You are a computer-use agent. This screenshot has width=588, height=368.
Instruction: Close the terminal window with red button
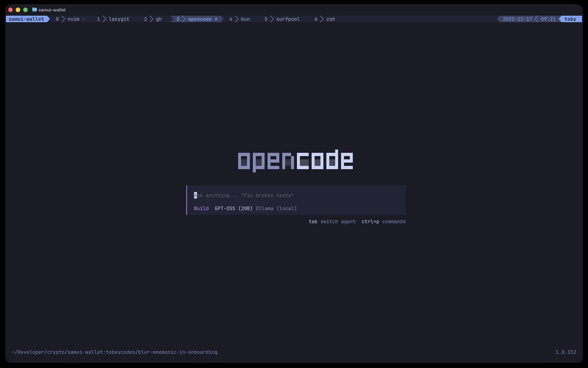(10, 10)
